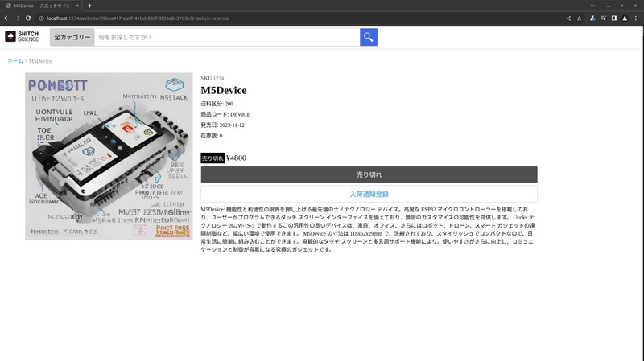Click 発売日: 2023-11-12 text

[x=223, y=125]
